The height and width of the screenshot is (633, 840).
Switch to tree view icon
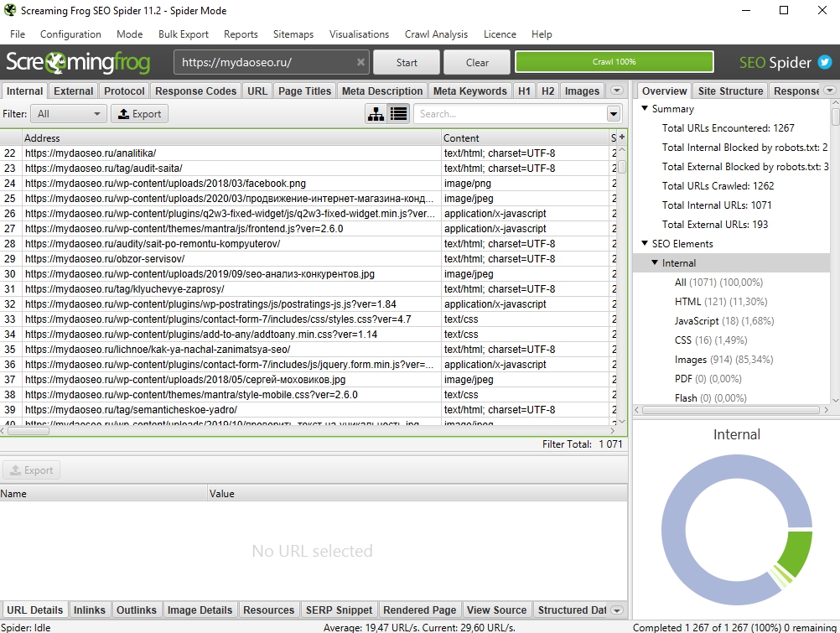[x=376, y=114]
